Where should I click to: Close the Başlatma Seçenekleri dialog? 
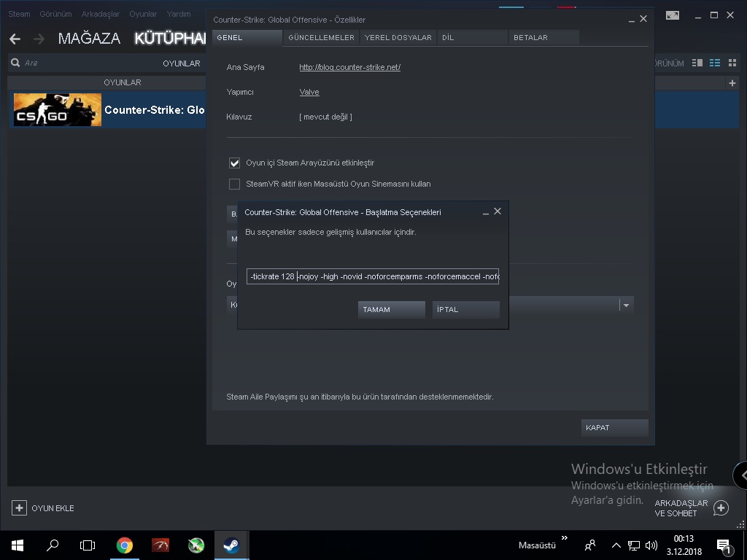(498, 211)
